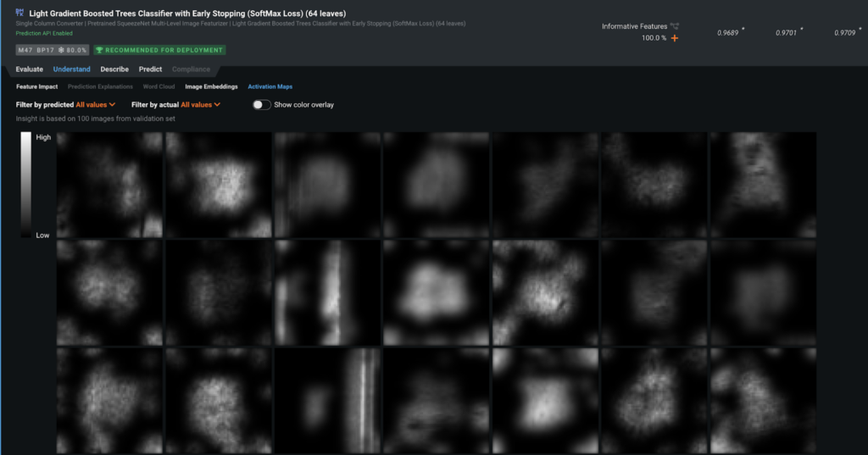Screen dimensions: 868x455
Task: Open fourth activation map in the top row
Action: click(437, 185)
